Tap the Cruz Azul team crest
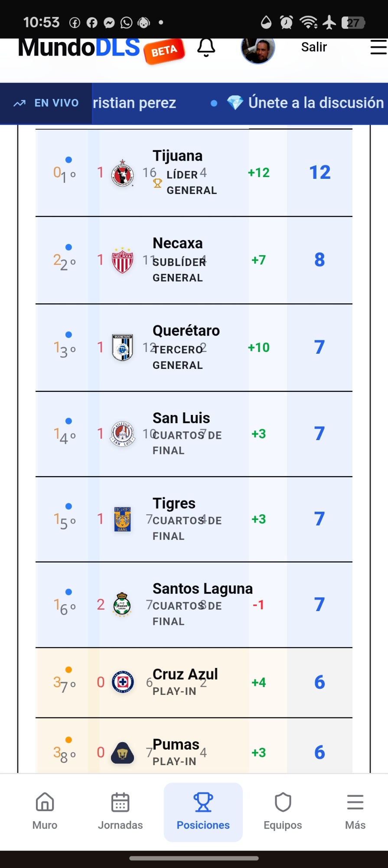 point(122,682)
